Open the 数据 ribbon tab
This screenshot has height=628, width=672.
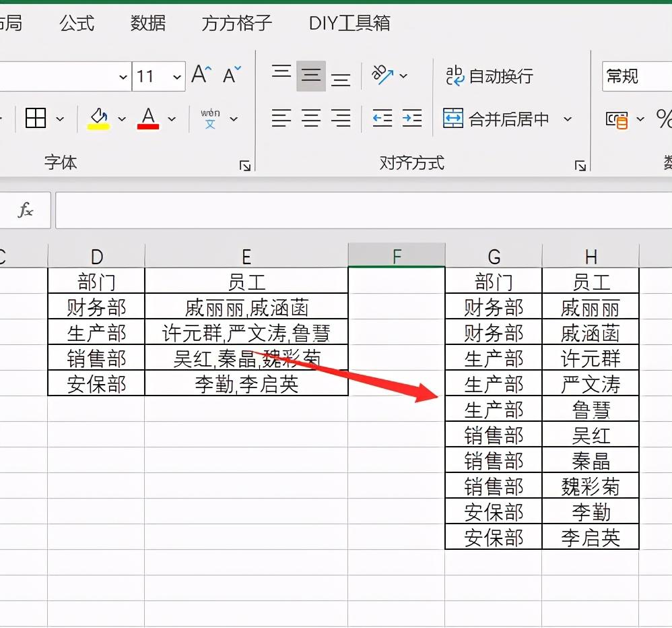pos(148,23)
